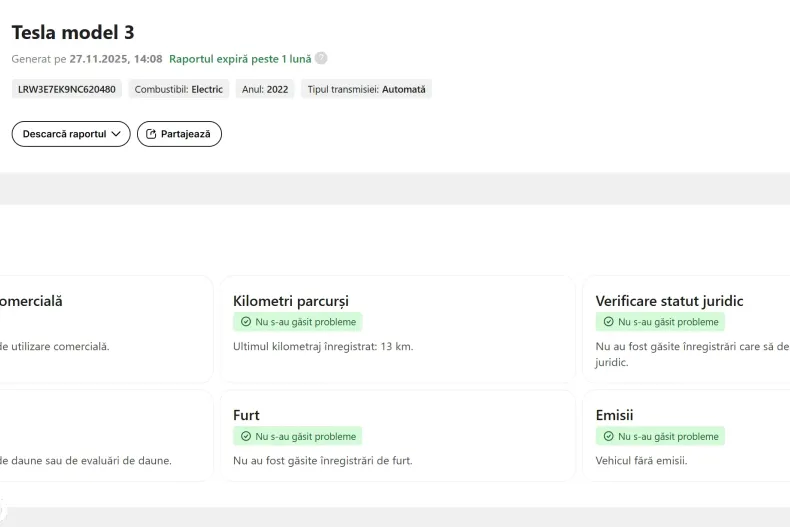790x527 pixels.
Task: Open the Kilometri parcurși card heading
Action: pyautogui.click(x=290, y=301)
